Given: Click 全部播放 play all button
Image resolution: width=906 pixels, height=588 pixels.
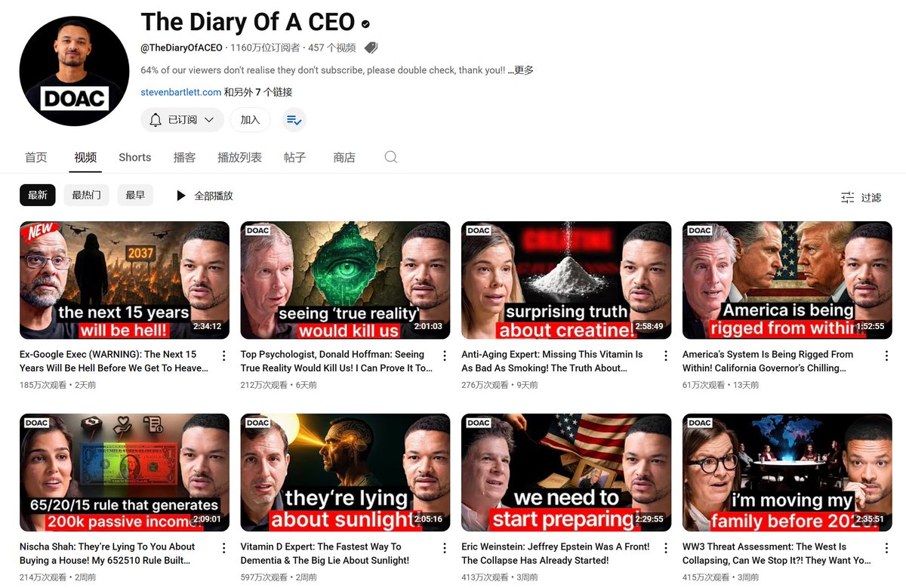Looking at the screenshot, I should click(205, 195).
